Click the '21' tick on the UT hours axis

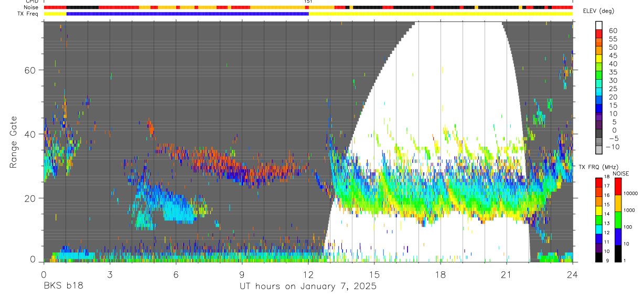[507, 274]
